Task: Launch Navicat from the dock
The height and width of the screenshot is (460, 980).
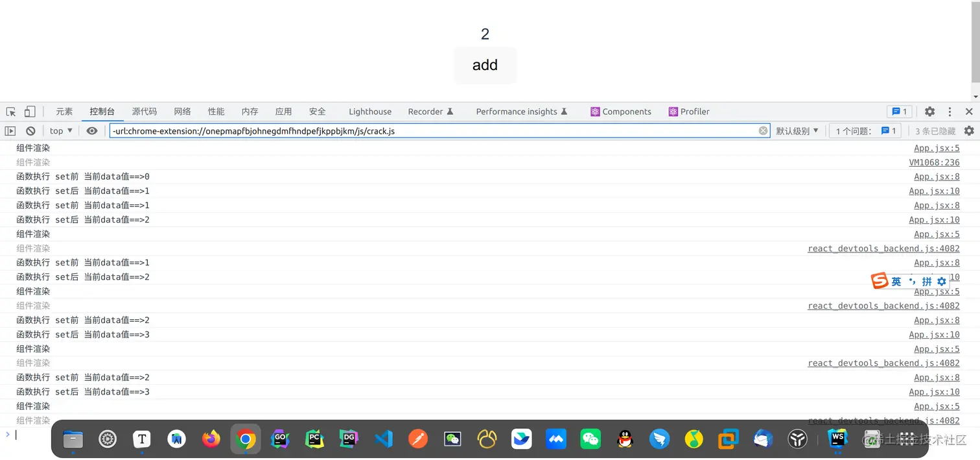Action: [487, 439]
